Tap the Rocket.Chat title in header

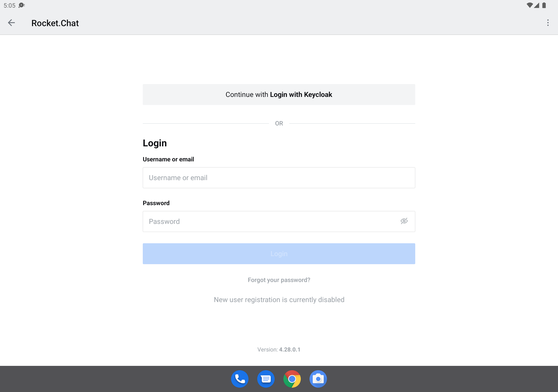55,23
